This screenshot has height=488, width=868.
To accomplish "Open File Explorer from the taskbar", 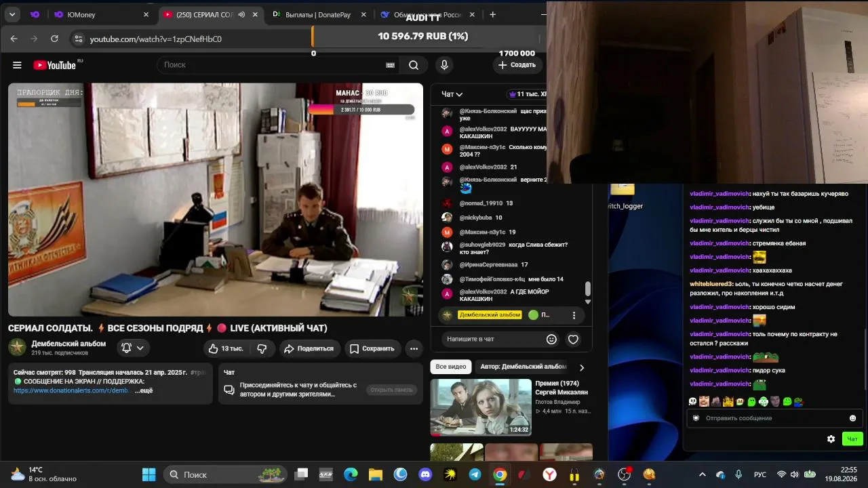I will click(x=376, y=474).
